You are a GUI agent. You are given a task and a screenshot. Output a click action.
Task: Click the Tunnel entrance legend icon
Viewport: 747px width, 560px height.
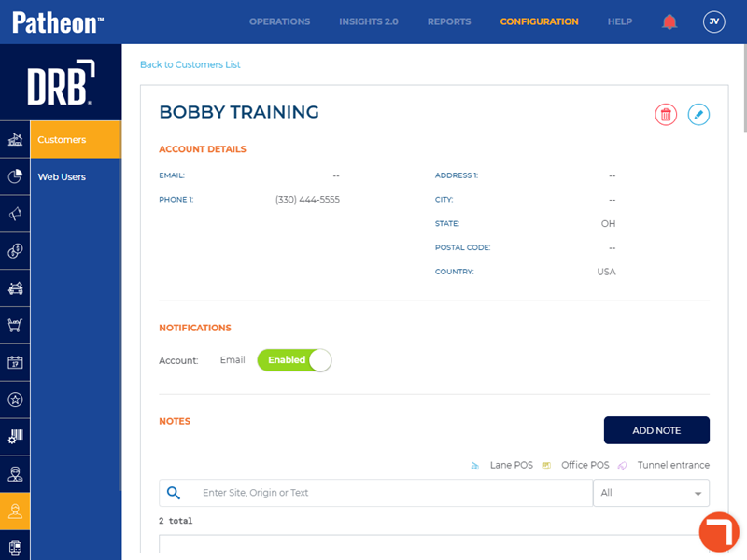622,466
